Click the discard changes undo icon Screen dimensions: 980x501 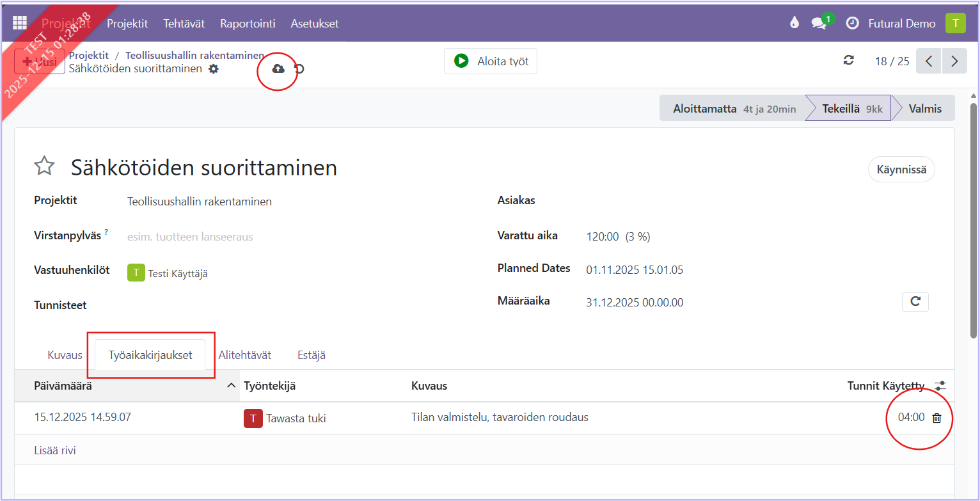(x=299, y=69)
